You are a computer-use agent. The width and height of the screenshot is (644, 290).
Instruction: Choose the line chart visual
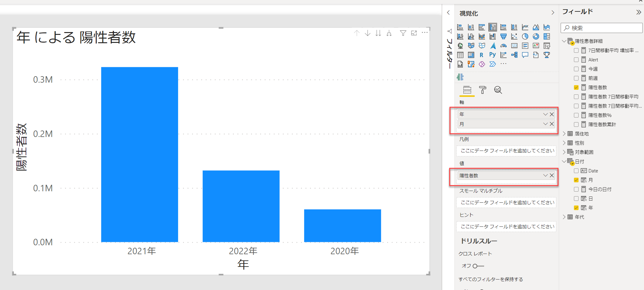[525, 27]
